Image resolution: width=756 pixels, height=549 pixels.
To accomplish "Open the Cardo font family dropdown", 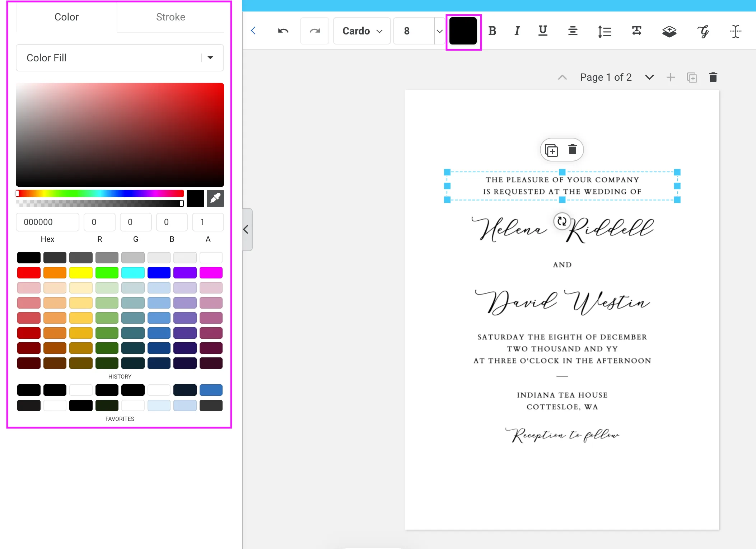I will point(361,31).
